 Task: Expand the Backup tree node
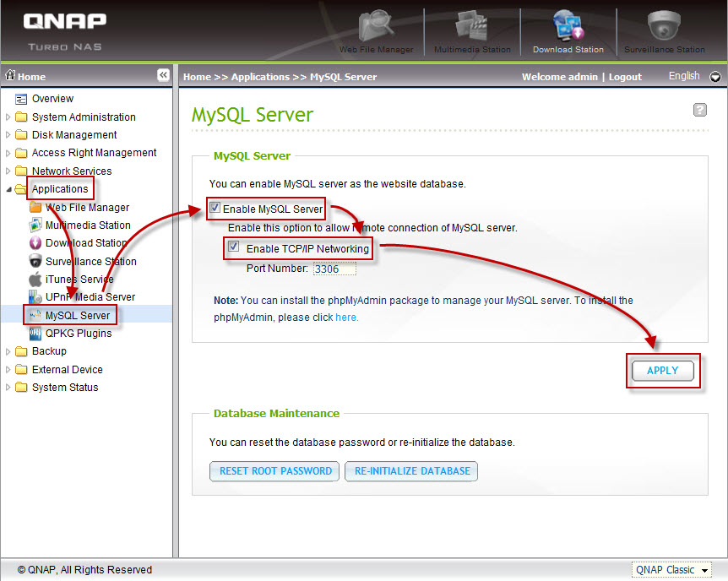pyautogui.click(x=8, y=351)
